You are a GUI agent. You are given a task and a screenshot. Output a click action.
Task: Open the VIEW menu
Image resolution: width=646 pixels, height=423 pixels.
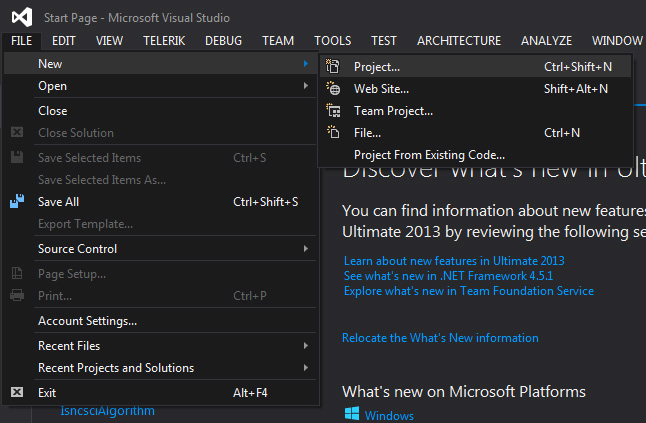click(x=110, y=41)
